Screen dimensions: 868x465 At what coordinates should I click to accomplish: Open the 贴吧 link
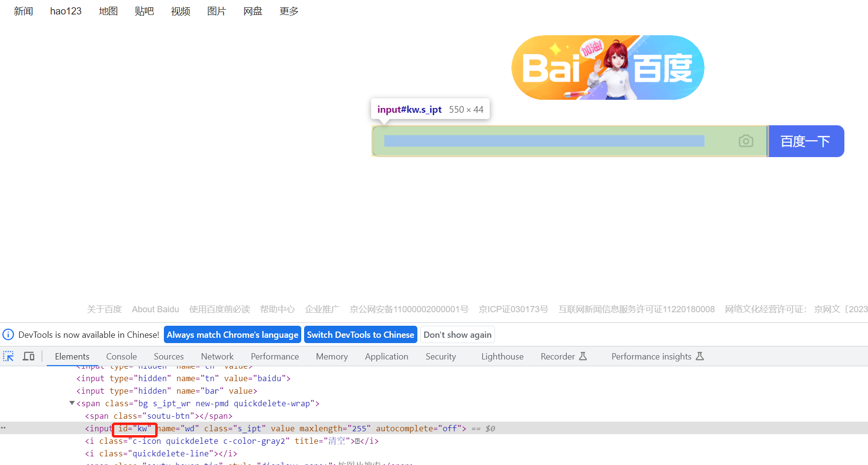point(144,11)
